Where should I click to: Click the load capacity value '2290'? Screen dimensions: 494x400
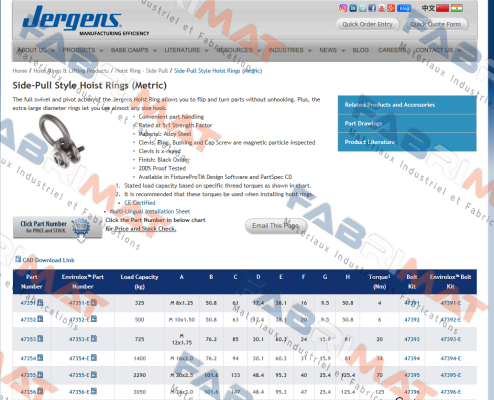[x=140, y=375]
